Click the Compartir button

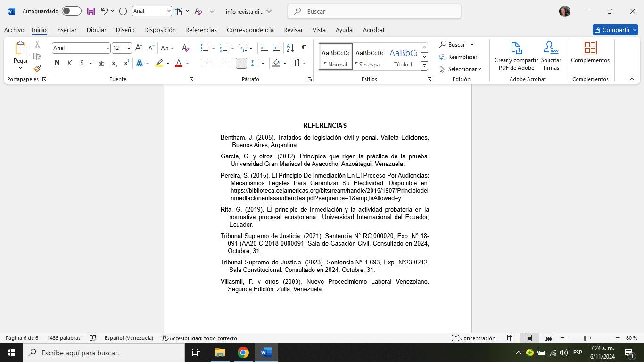click(x=615, y=30)
